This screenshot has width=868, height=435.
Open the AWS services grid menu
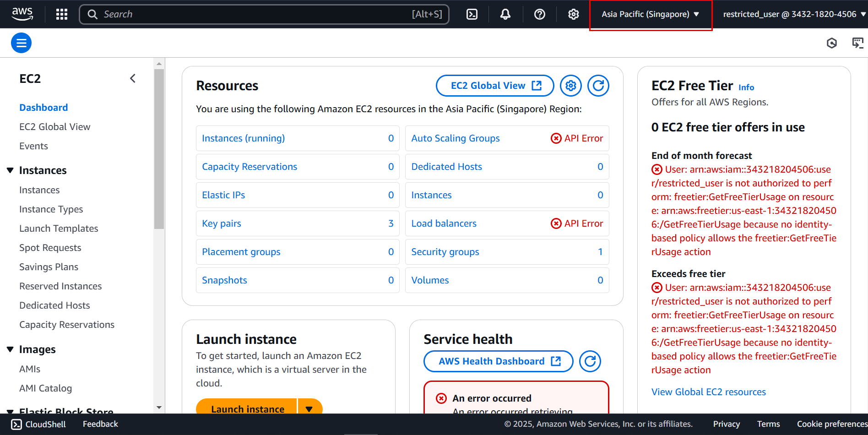62,14
